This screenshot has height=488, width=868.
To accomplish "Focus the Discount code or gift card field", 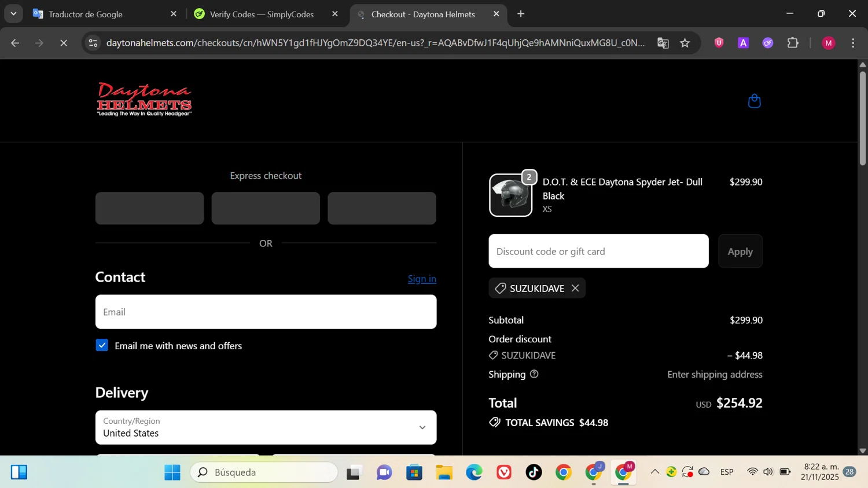I will pyautogui.click(x=598, y=251).
